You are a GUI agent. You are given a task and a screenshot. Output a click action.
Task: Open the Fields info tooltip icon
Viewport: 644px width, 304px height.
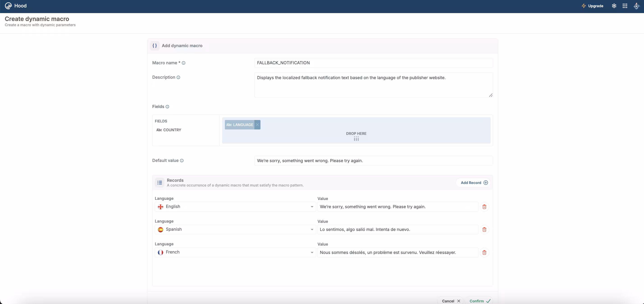click(167, 107)
